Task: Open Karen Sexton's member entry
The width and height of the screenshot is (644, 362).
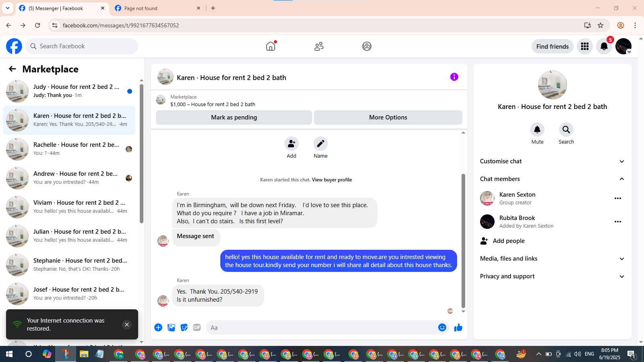Action: point(552,198)
